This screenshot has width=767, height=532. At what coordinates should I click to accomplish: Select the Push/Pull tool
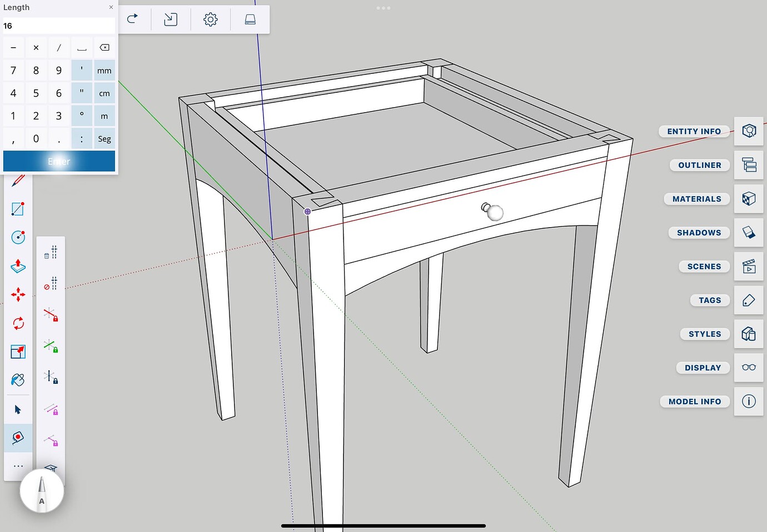pyautogui.click(x=18, y=267)
